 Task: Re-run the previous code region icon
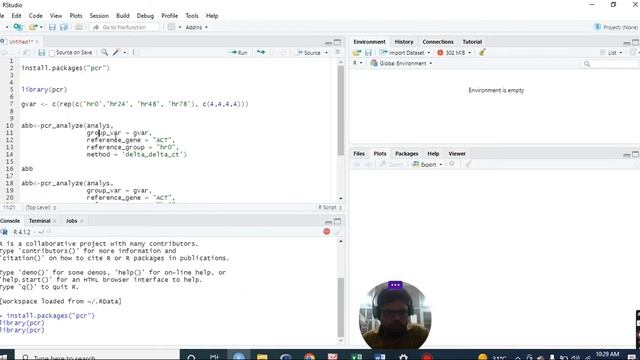coord(260,53)
